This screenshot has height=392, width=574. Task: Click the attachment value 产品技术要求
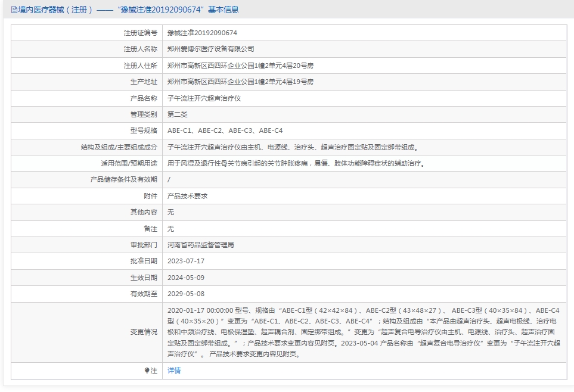pyautogui.click(x=187, y=196)
